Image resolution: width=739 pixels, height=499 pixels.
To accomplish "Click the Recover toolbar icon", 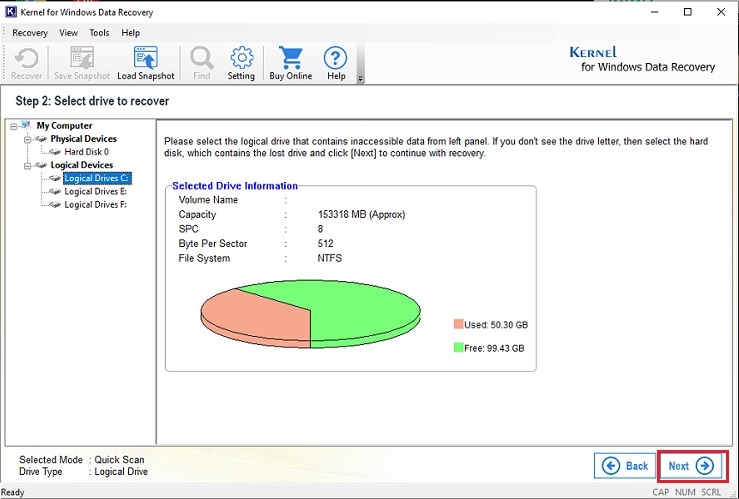I will tap(26, 63).
